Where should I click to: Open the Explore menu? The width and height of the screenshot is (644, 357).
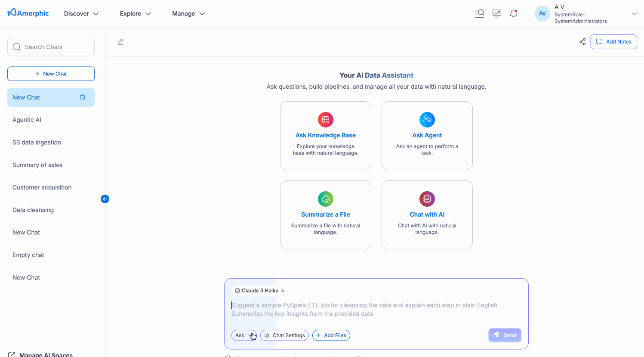[x=135, y=14]
